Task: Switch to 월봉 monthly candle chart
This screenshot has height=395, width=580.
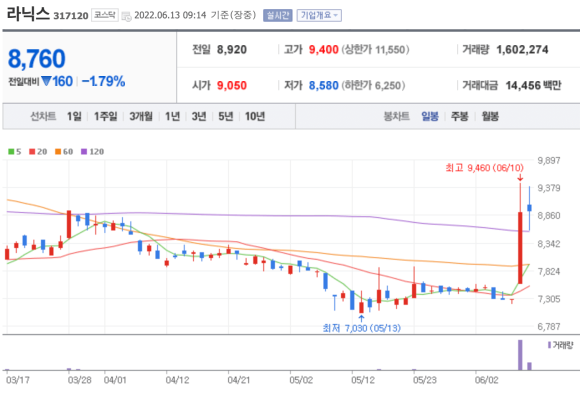Action: click(x=490, y=117)
